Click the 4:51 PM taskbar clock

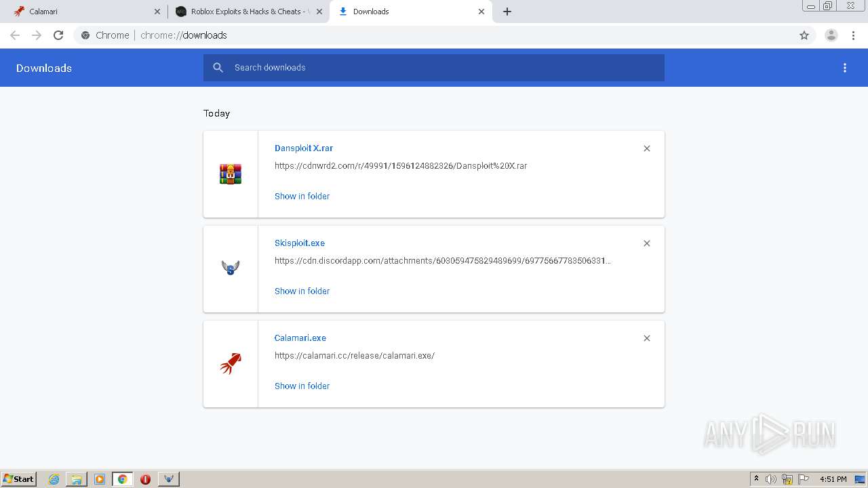(833, 479)
